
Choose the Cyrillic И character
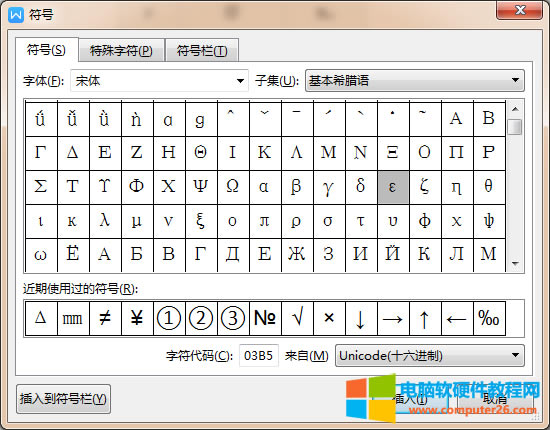click(x=361, y=255)
